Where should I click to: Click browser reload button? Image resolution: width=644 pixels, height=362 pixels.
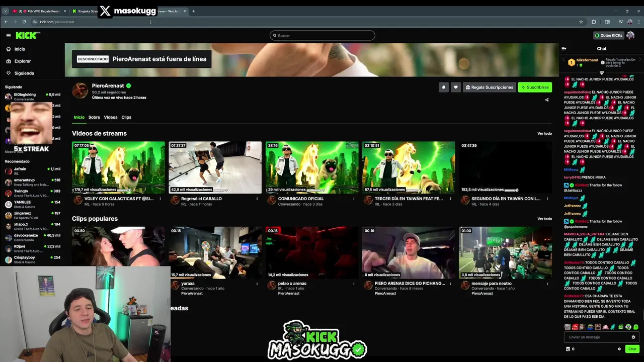24,22
